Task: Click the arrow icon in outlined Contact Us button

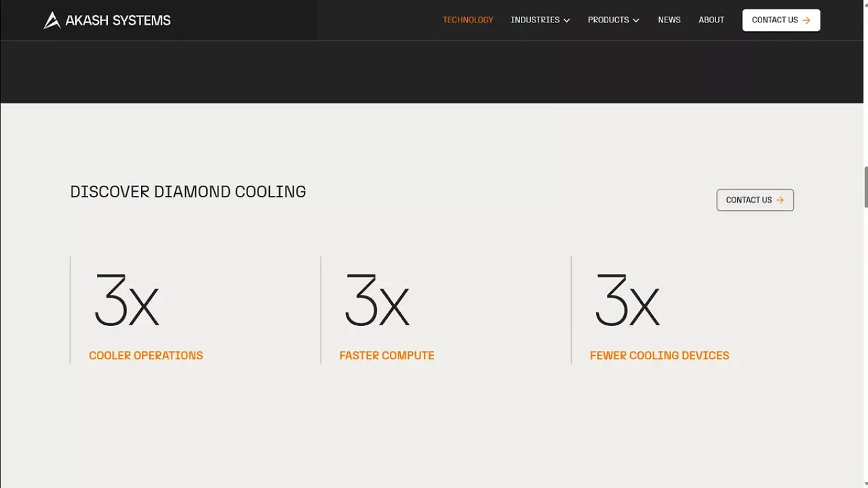Action: (x=780, y=200)
